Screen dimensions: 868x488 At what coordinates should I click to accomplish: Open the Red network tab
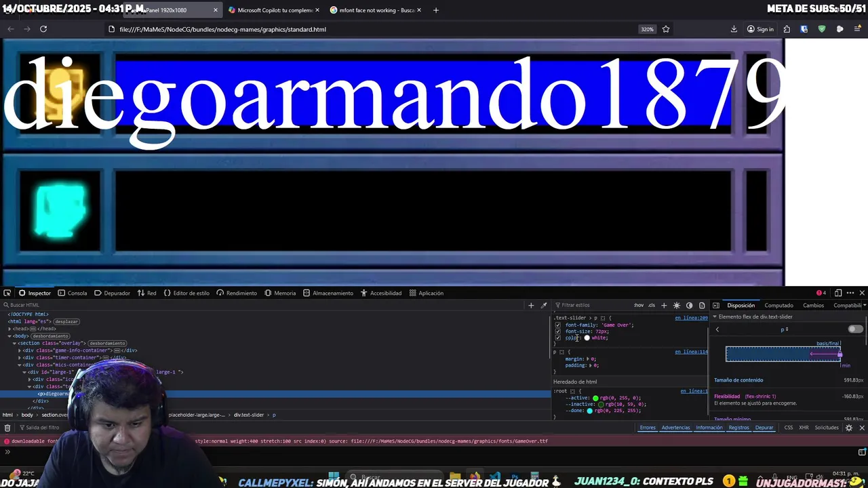(x=147, y=293)
